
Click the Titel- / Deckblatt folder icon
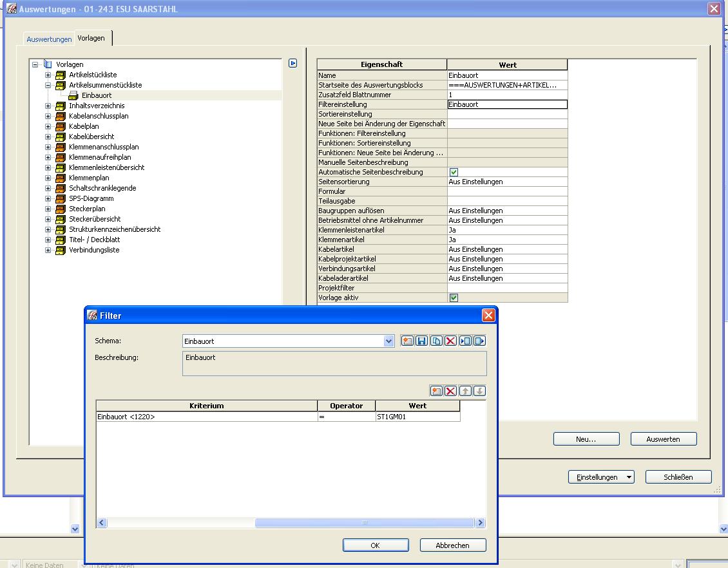coord(61,240)
